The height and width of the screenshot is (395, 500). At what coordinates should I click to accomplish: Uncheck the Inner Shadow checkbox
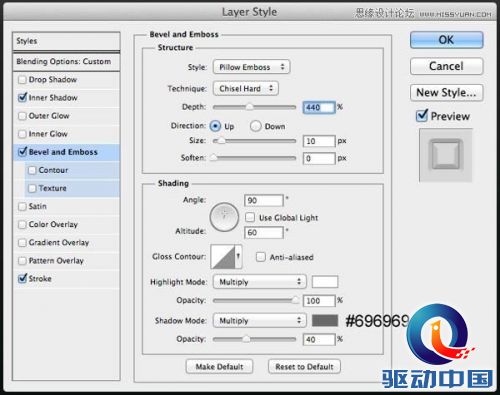point(22,98)
